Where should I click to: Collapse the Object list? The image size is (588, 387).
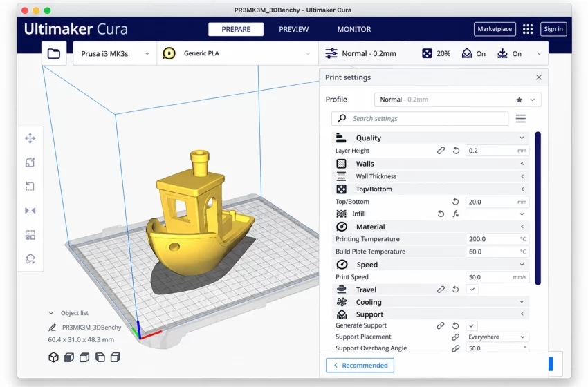[x=51, y=313]
